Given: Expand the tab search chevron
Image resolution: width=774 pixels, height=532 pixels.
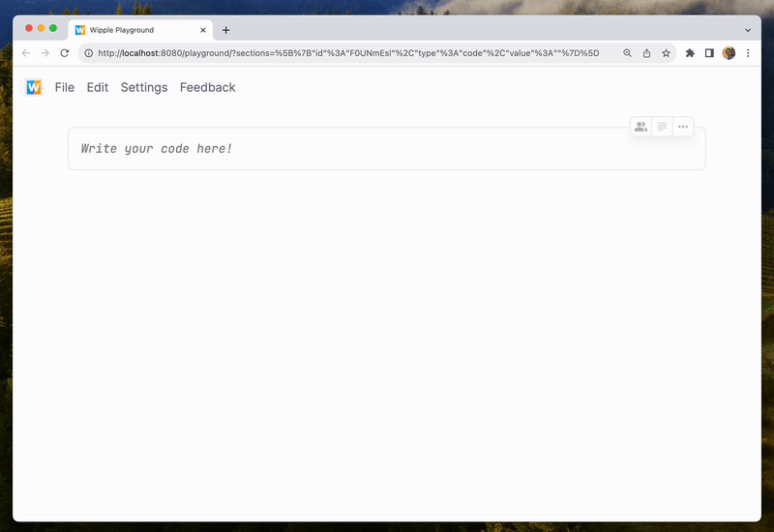Looking at the screenshot, I should [x=748, y=30].
